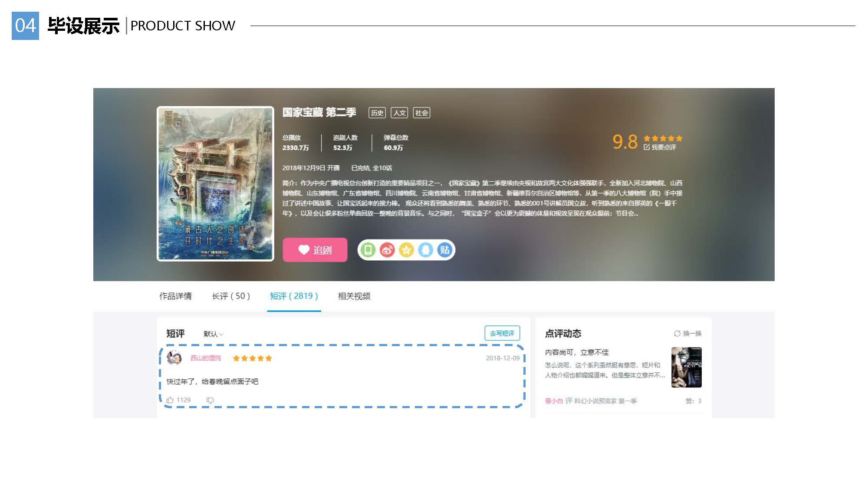Click the 换一换 refresh icon
This screenshot has height=488, width=868.
click(677, 334)
